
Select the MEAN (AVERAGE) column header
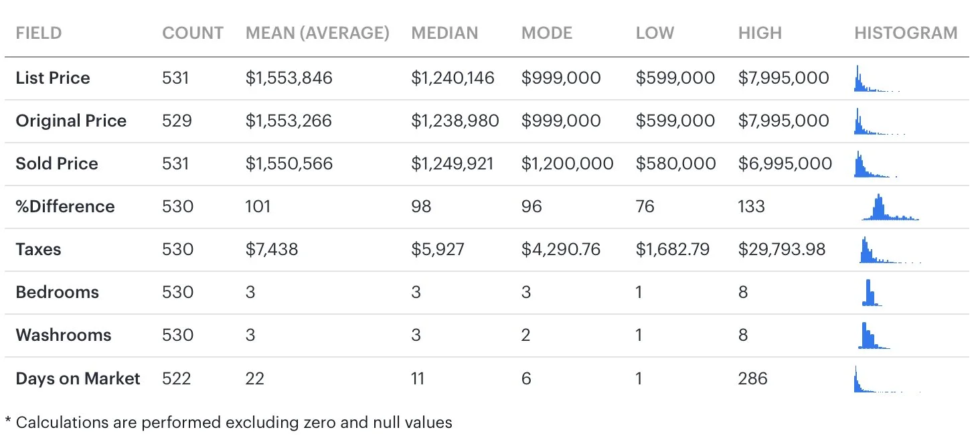tap(317, 33)
